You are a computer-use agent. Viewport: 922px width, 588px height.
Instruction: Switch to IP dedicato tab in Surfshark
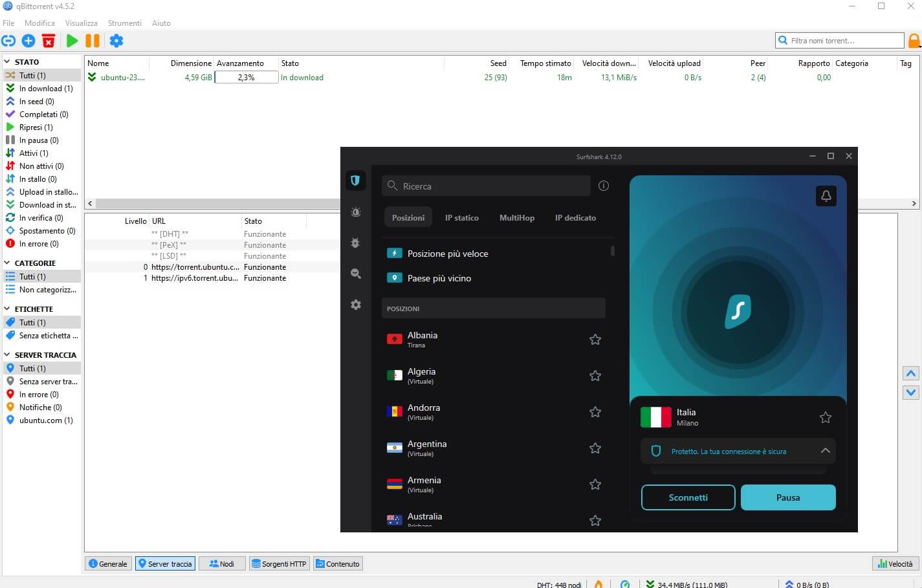(x=575, y=218)
